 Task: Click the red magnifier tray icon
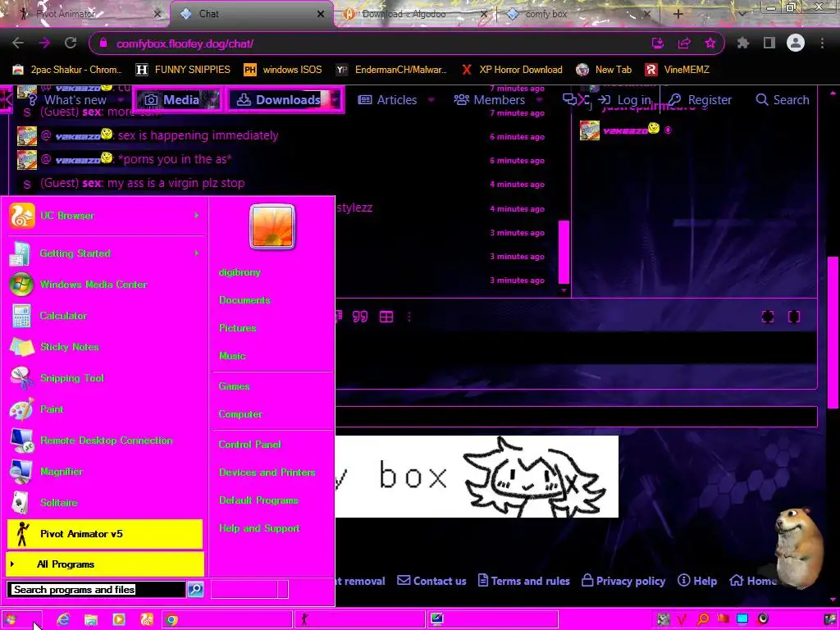(x=703, y=619)
